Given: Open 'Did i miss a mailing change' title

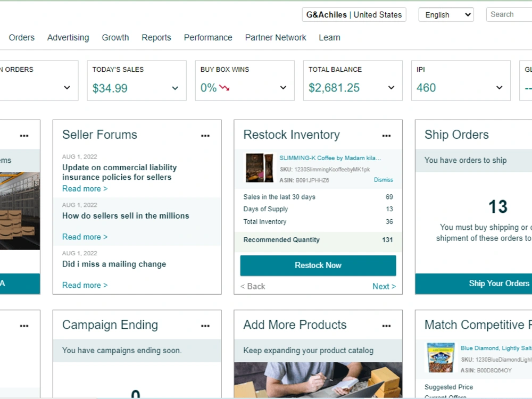Looking at the screenshot, I should (x=114, y=264).
